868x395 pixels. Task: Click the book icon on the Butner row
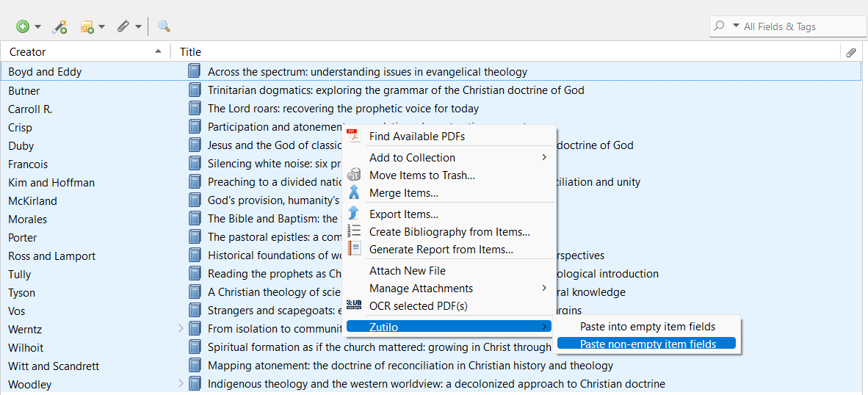(x=194, y=90)
